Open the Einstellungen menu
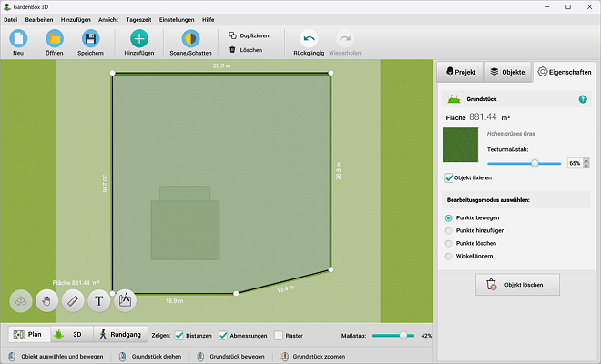This screenshot has height=364, width=601. [177, 19]
